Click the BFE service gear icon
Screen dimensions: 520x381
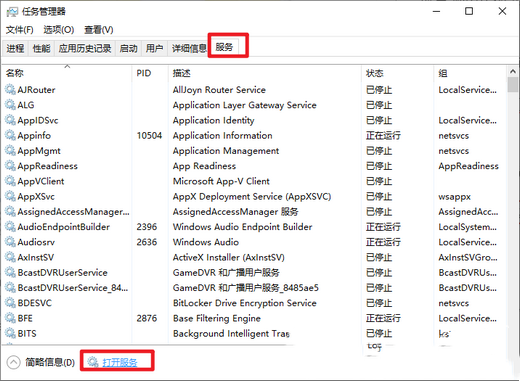pyautogui.click(x=10, y=318)
